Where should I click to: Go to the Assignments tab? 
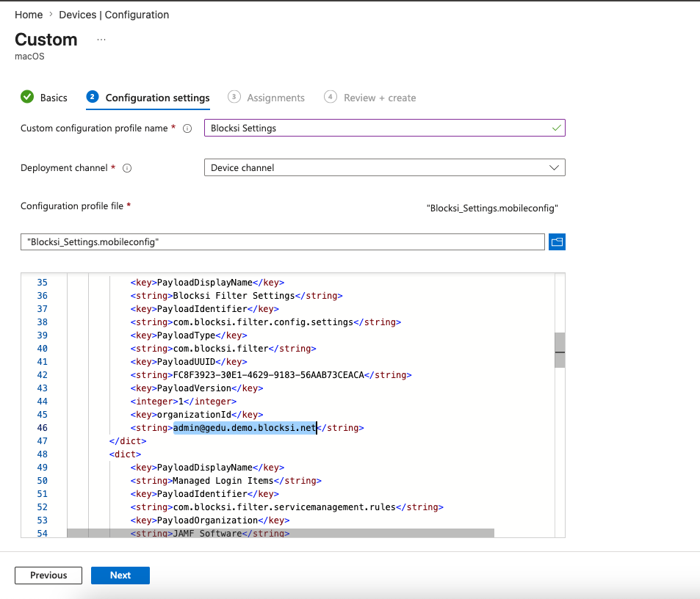[276, 98]
